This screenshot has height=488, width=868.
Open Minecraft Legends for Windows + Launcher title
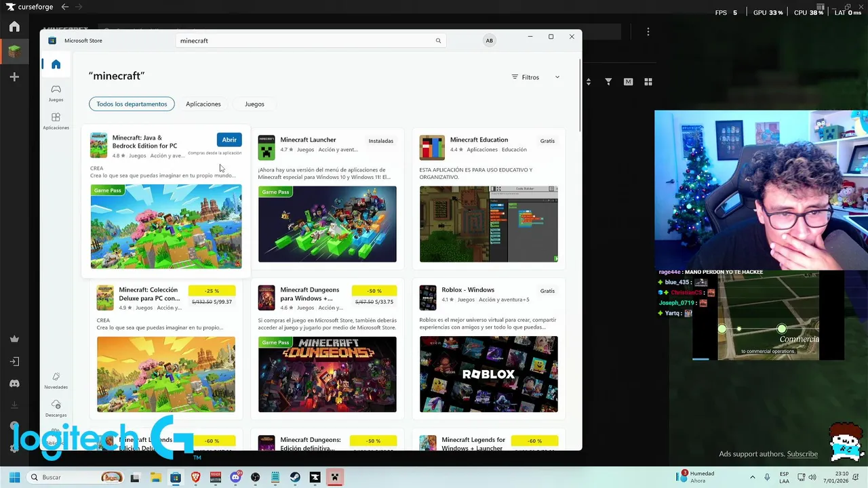tap(473, 443)
